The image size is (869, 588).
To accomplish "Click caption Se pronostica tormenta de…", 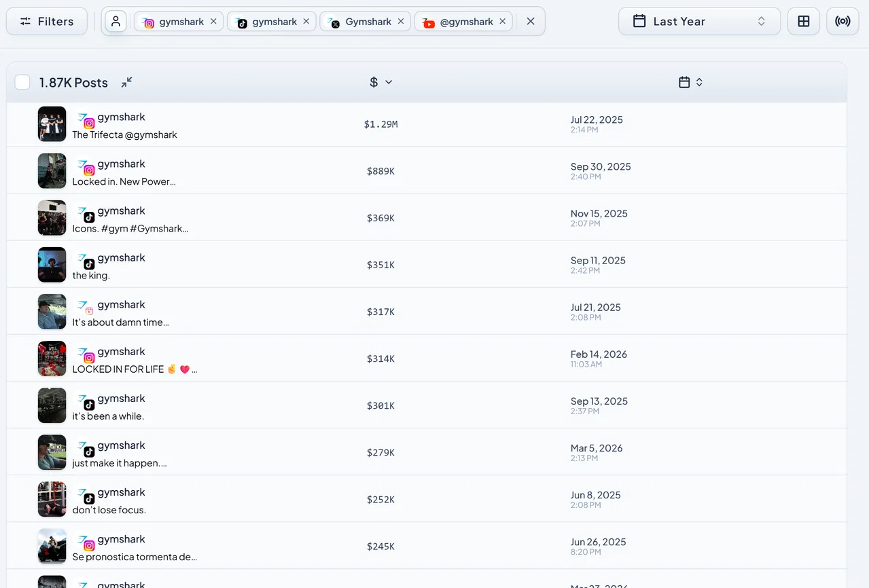I will tap(135, 557).
